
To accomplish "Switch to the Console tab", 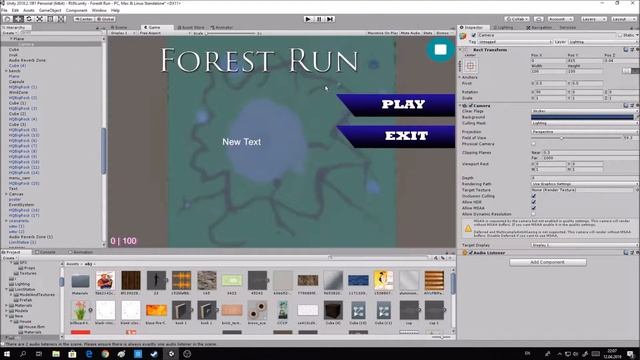I will 45,252.
